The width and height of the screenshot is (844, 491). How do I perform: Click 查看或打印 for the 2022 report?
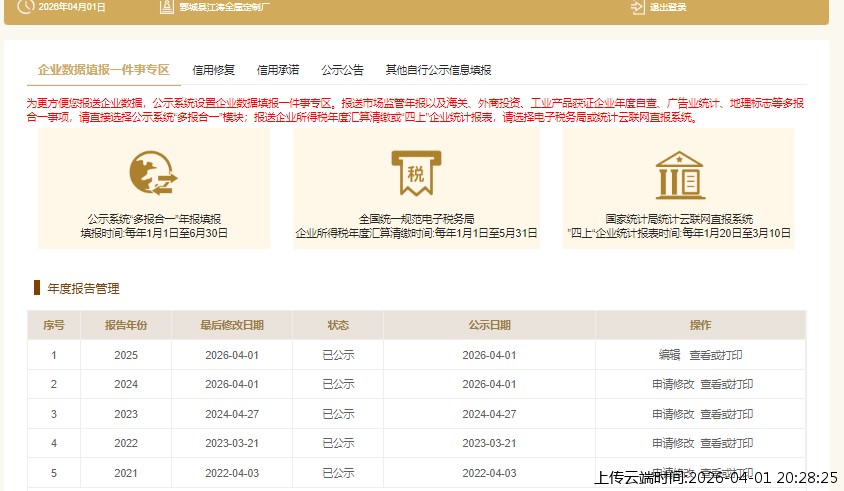[x=726, y=443]
